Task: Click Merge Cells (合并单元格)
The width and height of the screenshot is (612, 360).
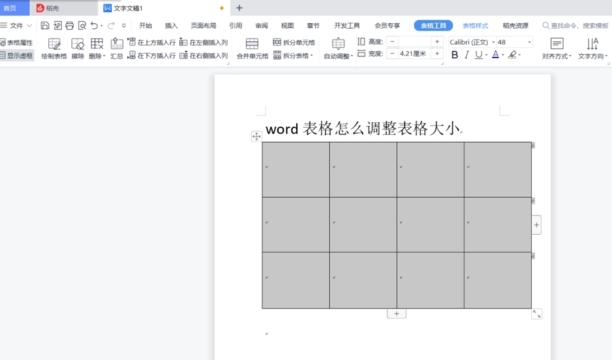Action: (252, 48)
